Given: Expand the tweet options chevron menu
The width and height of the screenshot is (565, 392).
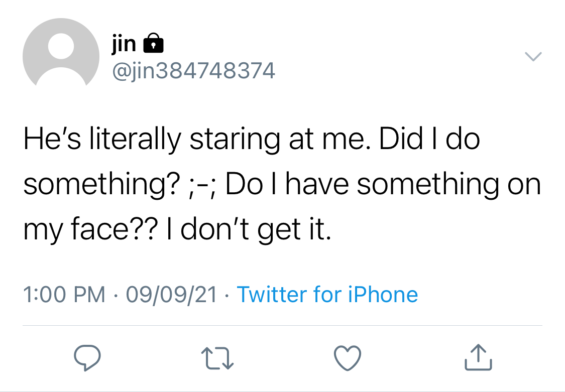Looking at the screenshot, I should click(533, 57).
